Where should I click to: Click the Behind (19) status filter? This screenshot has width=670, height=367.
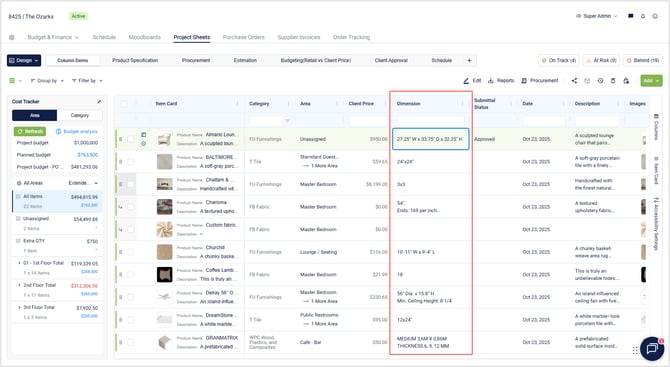tap(643, 60)
